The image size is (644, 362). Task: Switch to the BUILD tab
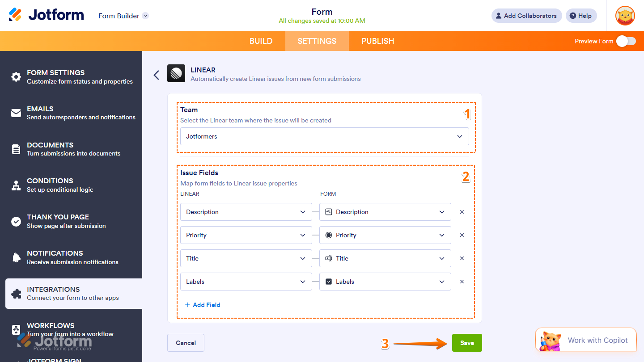[x=261, y=41]
